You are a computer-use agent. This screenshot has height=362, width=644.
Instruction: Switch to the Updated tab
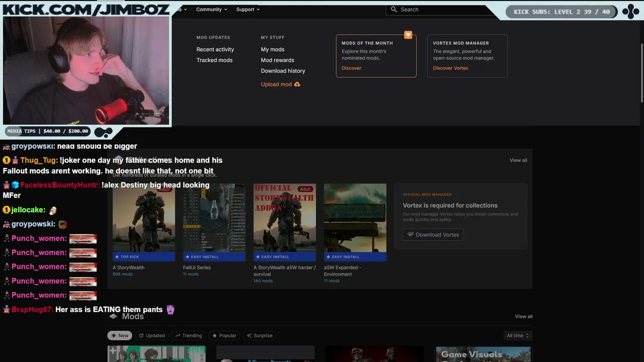coord(152,336)
